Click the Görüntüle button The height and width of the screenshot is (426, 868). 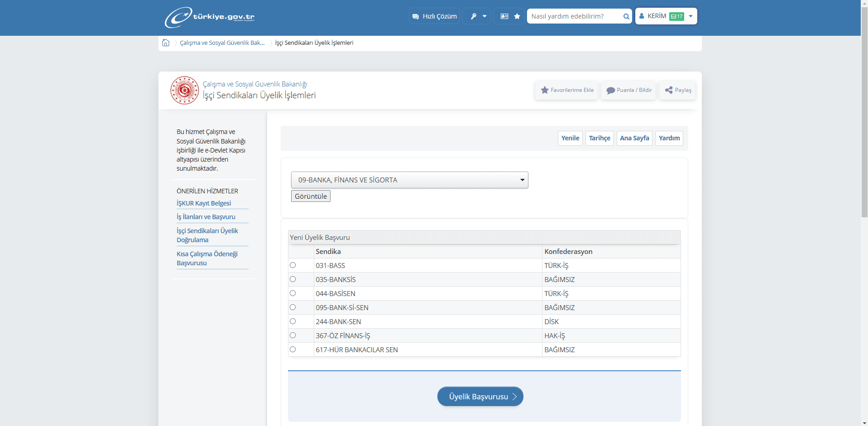pyautogui.click(x=311, y=196)
